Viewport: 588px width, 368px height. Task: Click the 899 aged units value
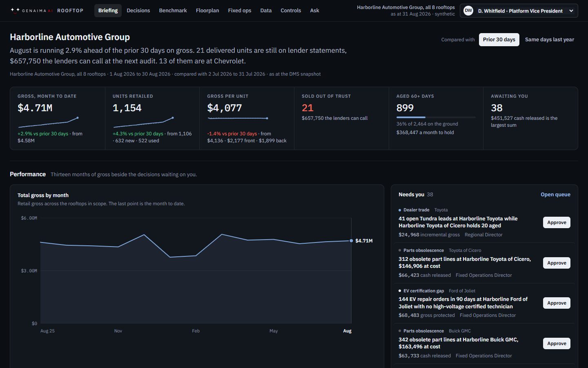(x=405, y=108)
